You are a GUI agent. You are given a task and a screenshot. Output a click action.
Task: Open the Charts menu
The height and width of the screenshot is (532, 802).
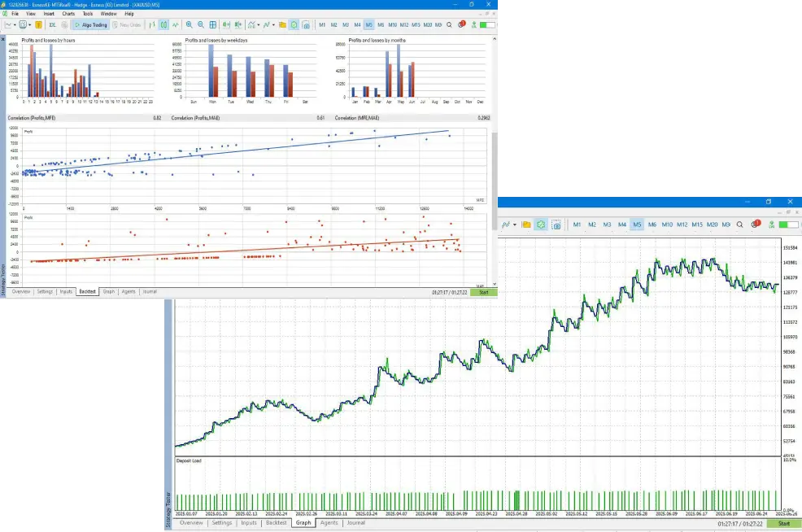coord(68,14)
